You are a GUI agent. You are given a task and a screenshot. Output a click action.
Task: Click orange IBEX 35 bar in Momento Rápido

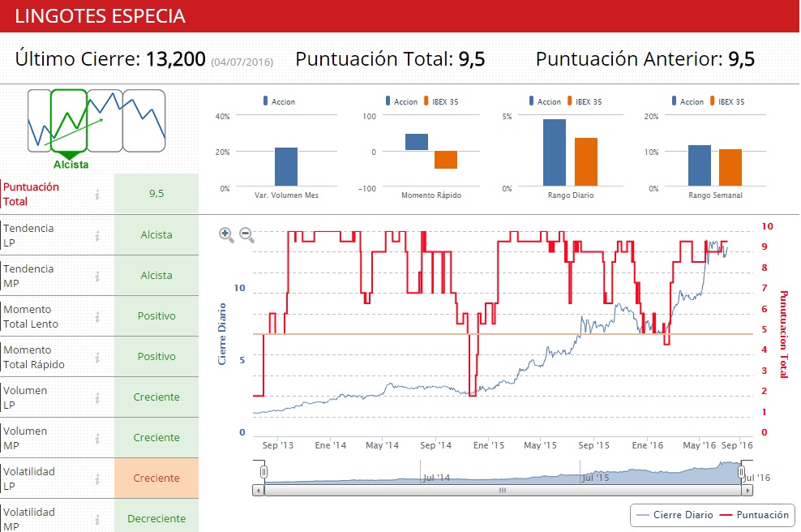click(445, 160)
